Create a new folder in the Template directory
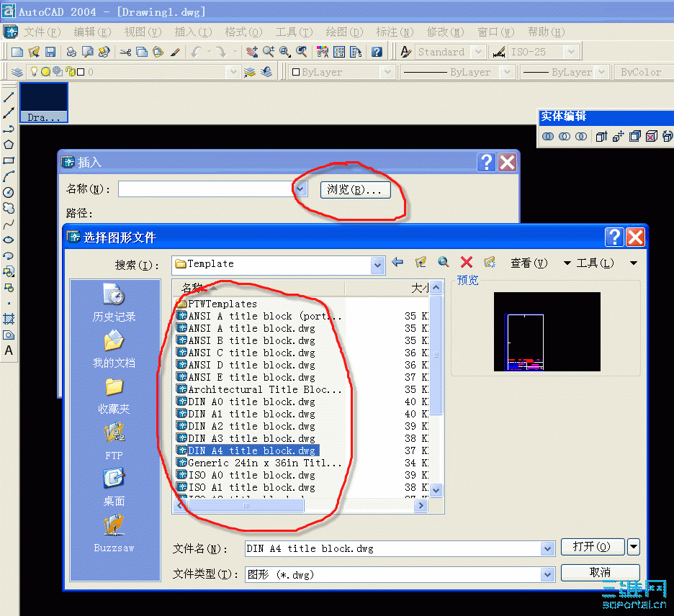 [489, 262]
